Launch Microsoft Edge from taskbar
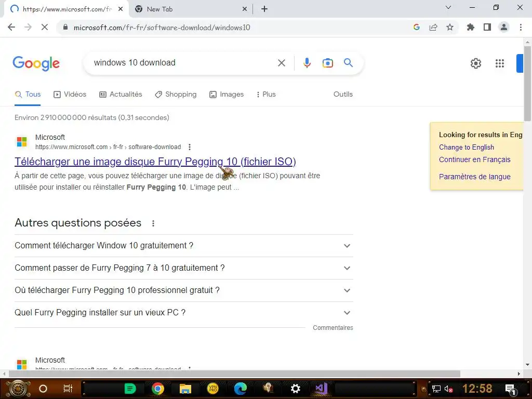The width and height of the screenshot is (532, 399). click(x=241, y=389)
